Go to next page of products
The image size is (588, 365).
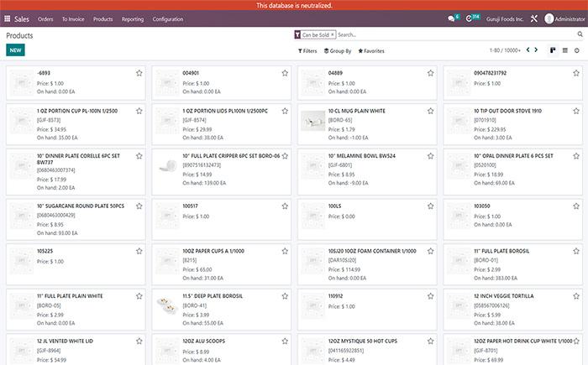(x=536, y=50)
